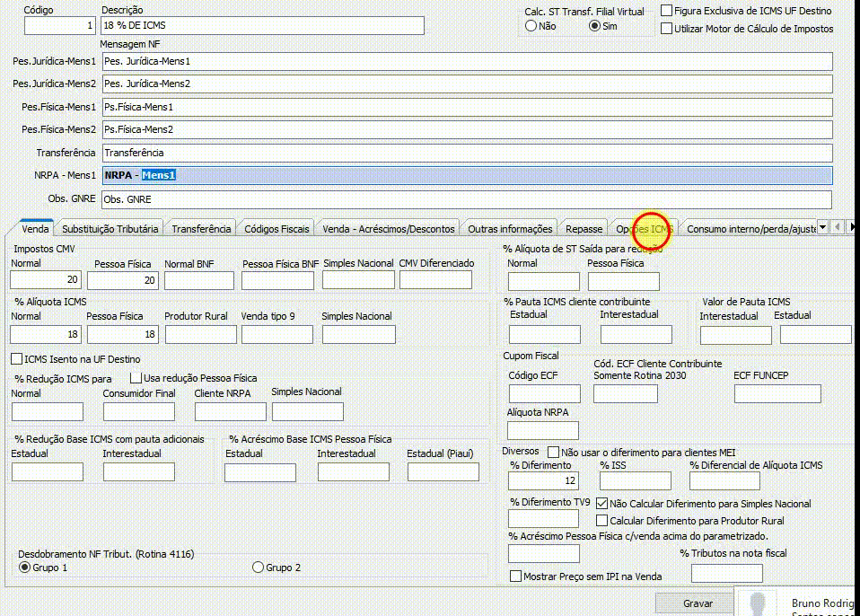Check 'Utilizar Motor de Cálculo de Impostos'
Viewport: 860px width, 616px height.
click(666, 29)
